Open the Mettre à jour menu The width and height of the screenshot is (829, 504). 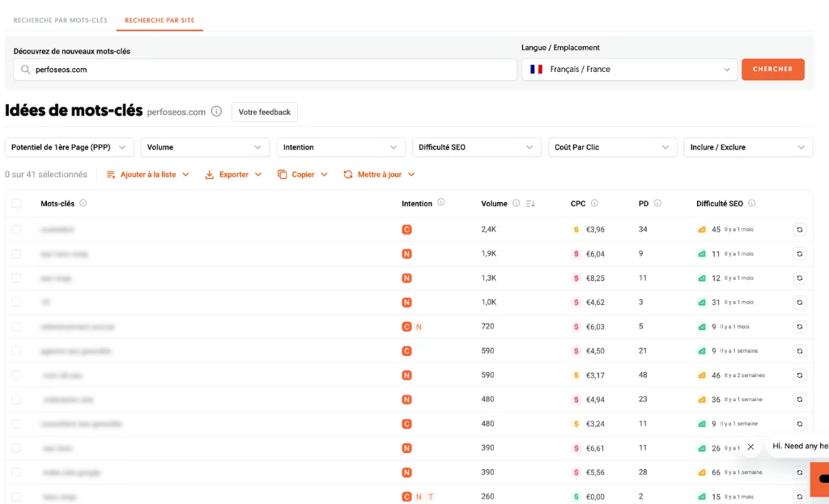point(377,174)
